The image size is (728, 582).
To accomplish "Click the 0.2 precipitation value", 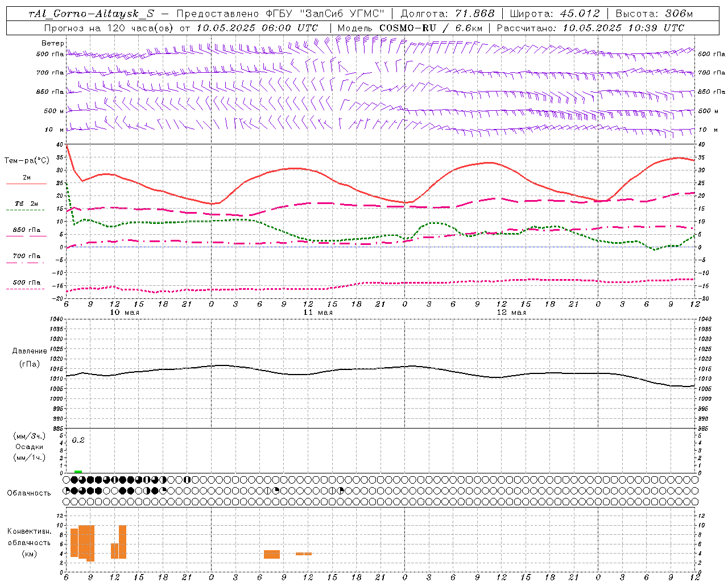I will tap(78, 440).
